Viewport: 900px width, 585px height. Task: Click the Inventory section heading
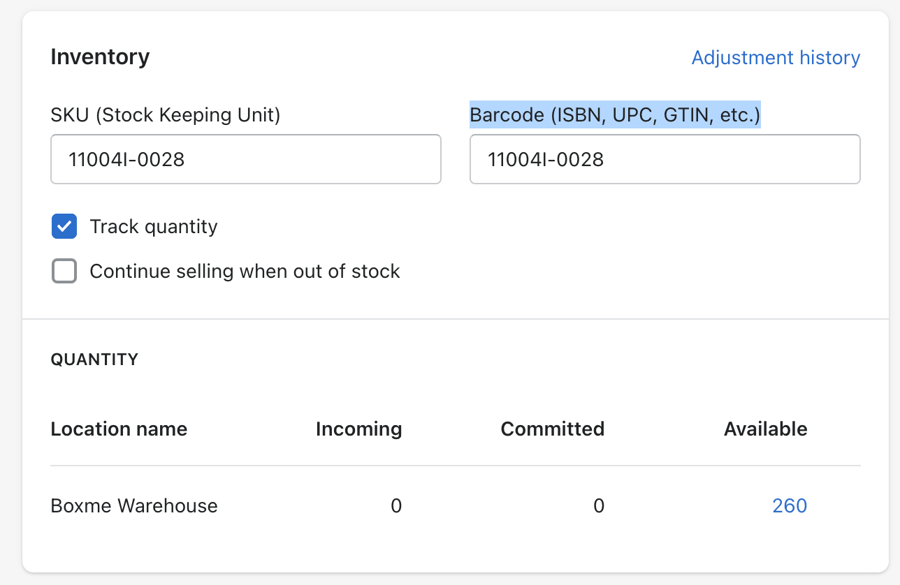[x=100, y=57]
